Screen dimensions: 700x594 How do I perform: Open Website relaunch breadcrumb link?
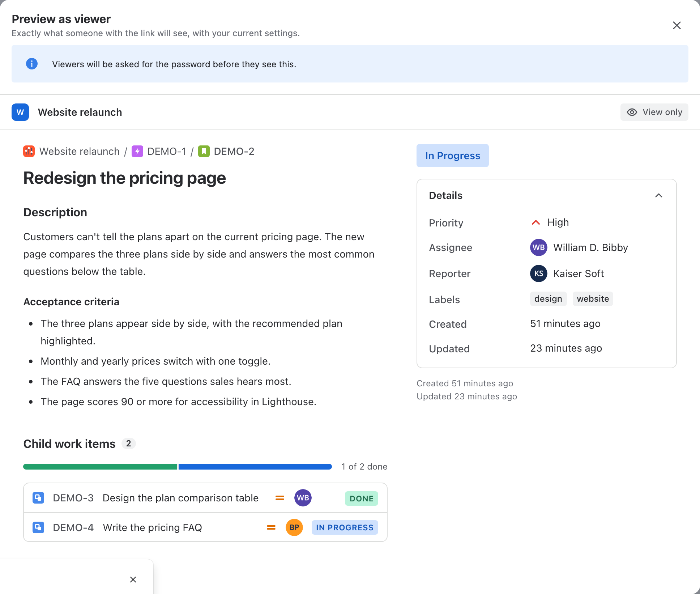click(x=80, y=151)
